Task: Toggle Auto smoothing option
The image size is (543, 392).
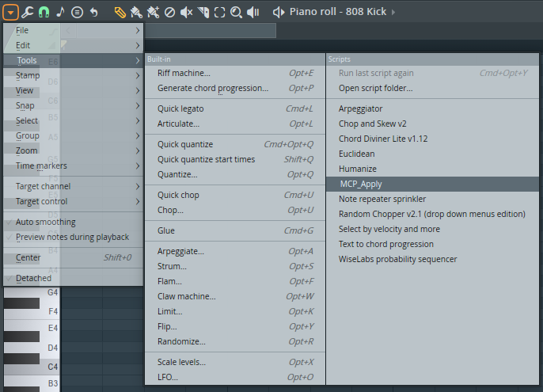Action: point(73,223)
